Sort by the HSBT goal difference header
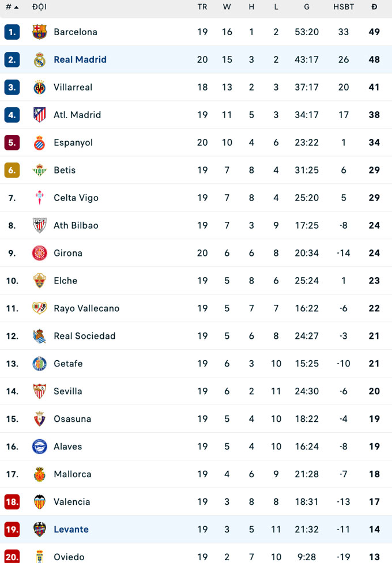The image size is (392, 563). [x=344, y=7]
